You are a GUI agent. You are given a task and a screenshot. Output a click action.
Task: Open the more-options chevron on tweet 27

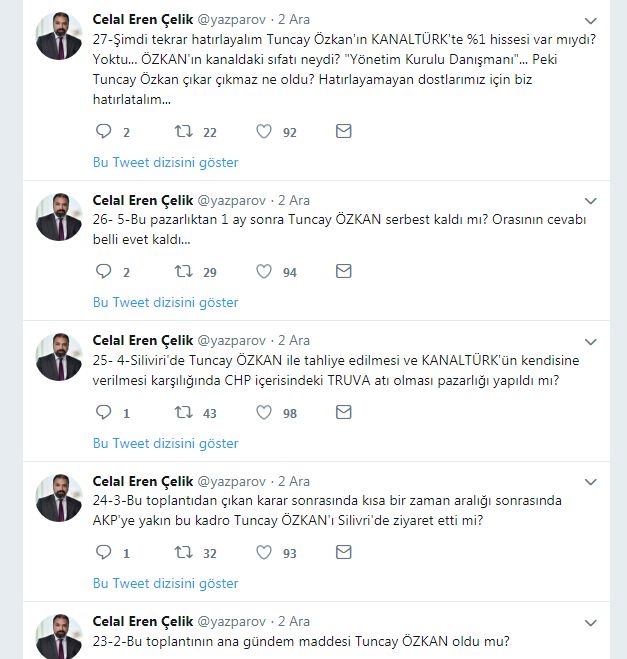click(x=590, y=20)
